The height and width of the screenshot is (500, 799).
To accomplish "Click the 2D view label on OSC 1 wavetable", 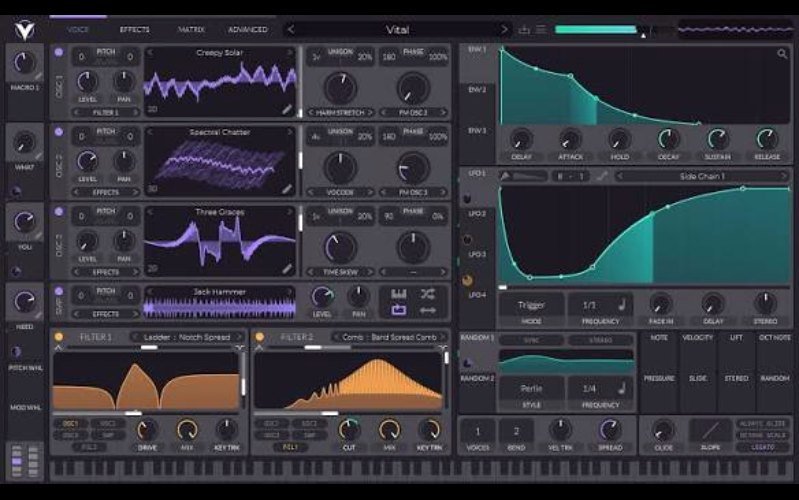I will click(x=152, y=109).
